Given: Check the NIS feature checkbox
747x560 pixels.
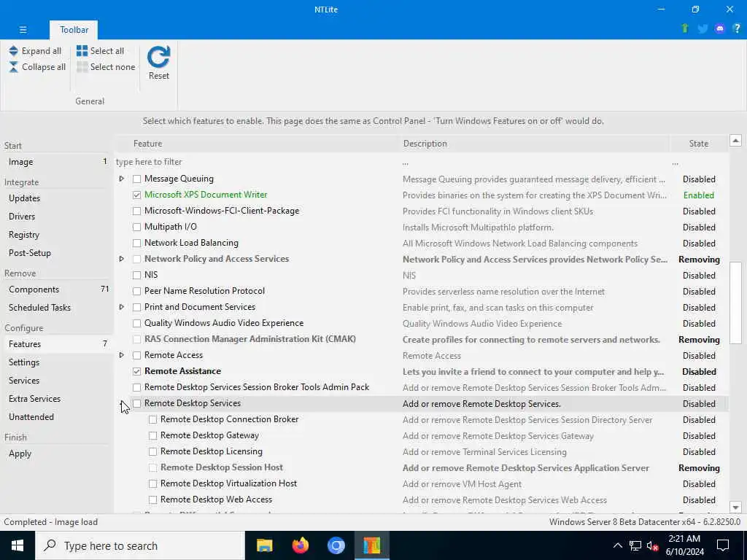Looking at the screenshot, I should (136, 275).
